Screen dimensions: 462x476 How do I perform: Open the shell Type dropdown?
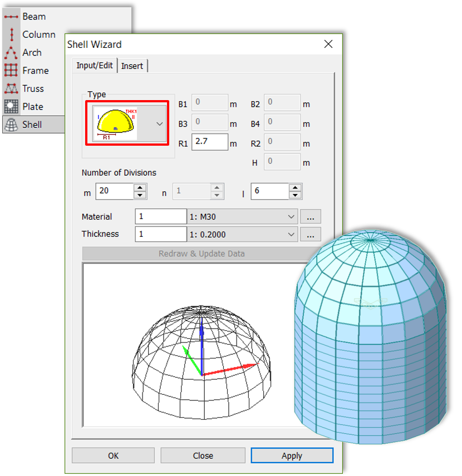159,124
